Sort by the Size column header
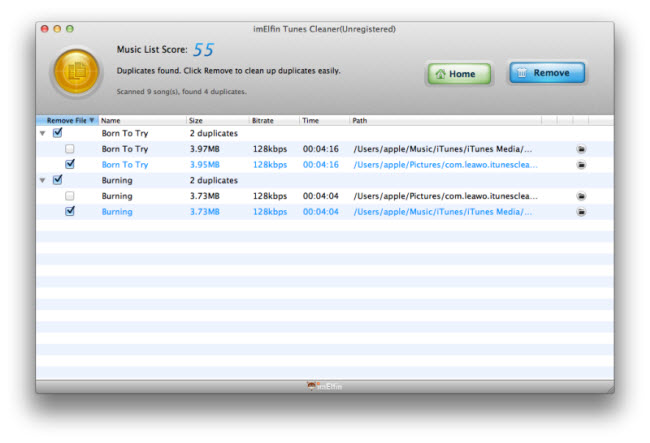The width and height of the screenshot is (650, 443). (x=217, y=120)
